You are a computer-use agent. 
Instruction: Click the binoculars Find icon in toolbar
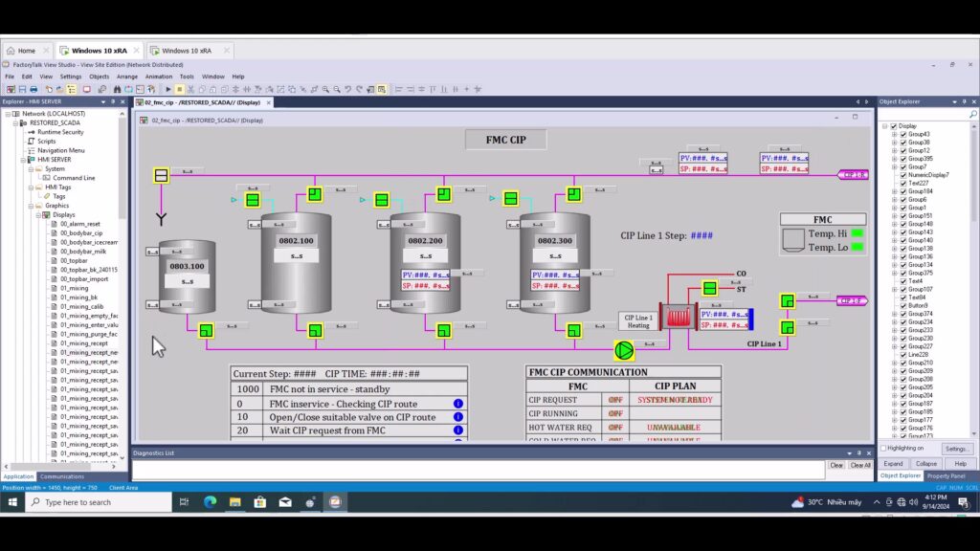click(117, 89)
